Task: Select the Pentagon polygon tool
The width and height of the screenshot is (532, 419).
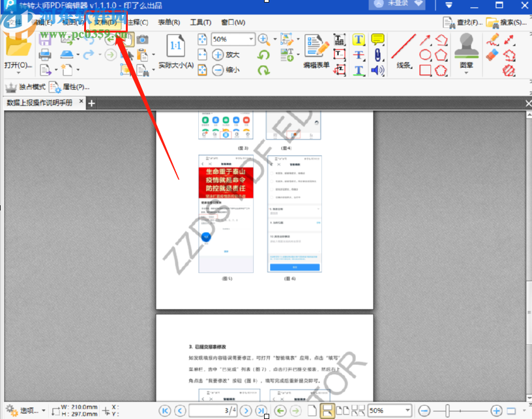Action: click(441, 55)
